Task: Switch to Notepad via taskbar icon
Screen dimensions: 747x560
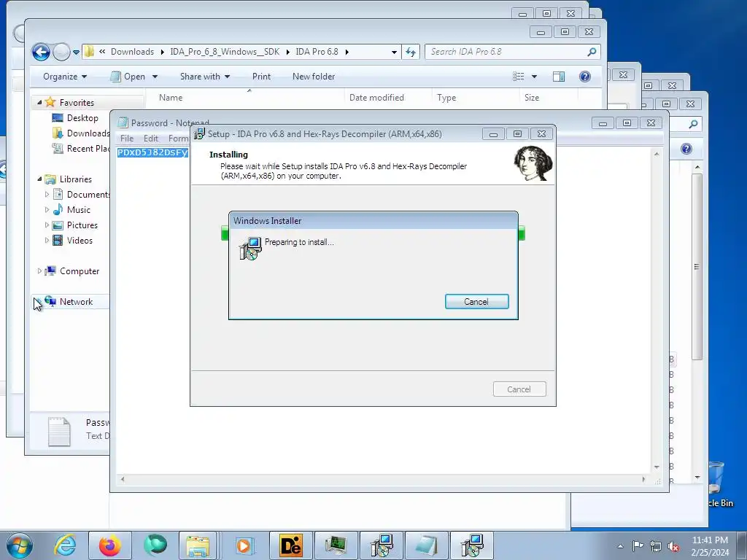Action: pyautogui.click(x=426, y=545)
